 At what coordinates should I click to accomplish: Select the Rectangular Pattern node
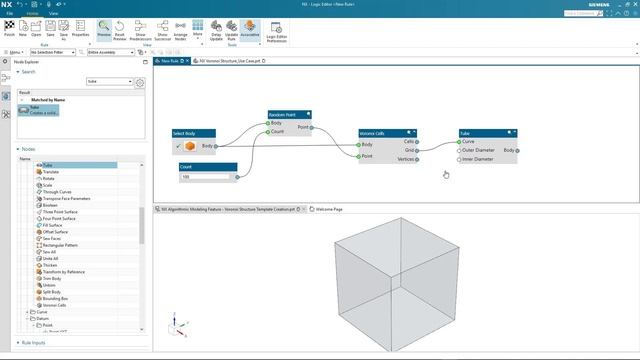coord(60,245)
